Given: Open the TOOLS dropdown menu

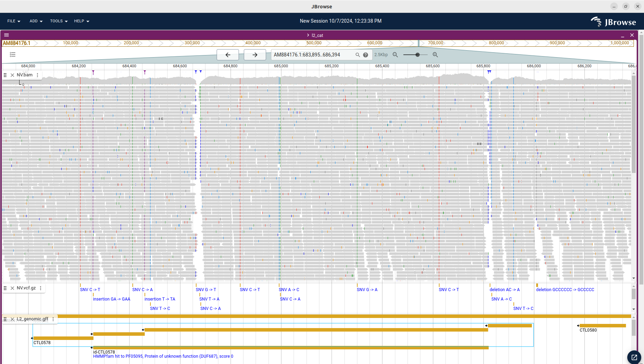Looking at the screenshot, I should pyautogui.click(x=59, y=21).
